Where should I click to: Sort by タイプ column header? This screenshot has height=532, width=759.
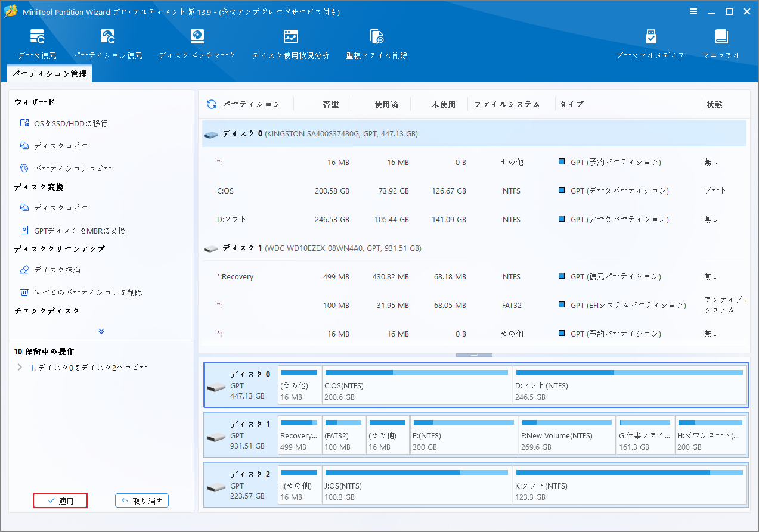pyautogui.click(x=572, y=104)
